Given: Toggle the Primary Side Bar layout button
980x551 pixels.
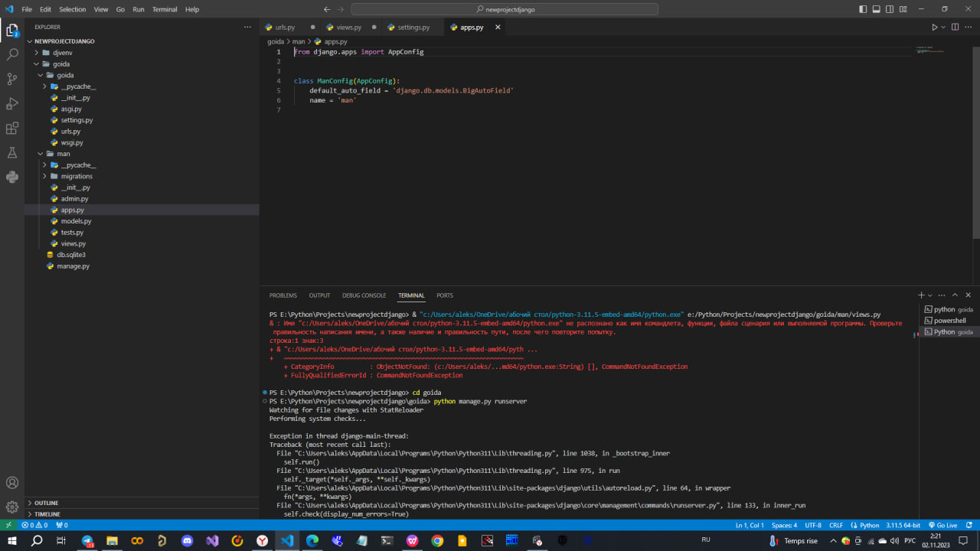Looking at the screenshot, I should [x=864, y=9].
